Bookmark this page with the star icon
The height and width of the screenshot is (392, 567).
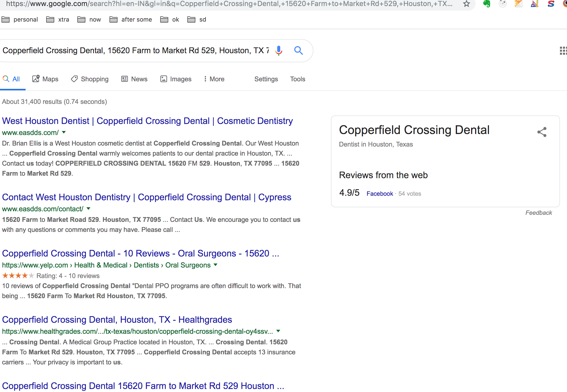click(x=466, y=4)
